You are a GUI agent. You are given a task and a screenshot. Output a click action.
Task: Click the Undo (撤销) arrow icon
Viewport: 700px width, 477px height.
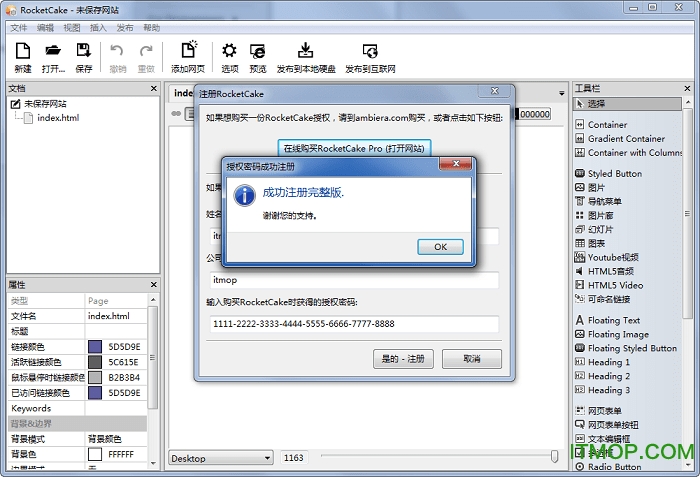(117, 57)
